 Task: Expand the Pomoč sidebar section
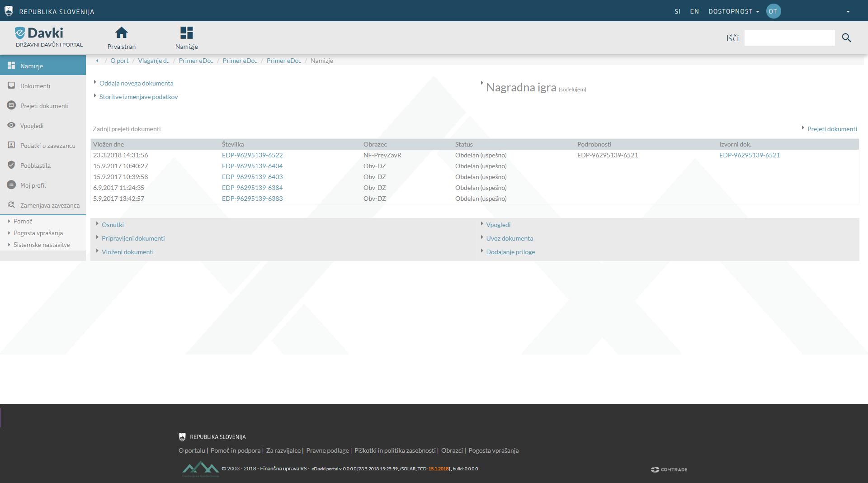23,221
